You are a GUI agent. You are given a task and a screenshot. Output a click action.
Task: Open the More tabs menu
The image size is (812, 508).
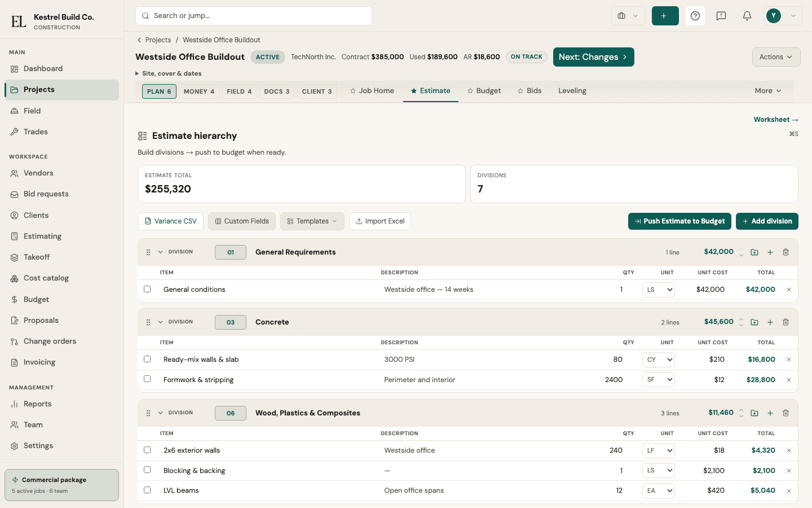coord(768,91)
